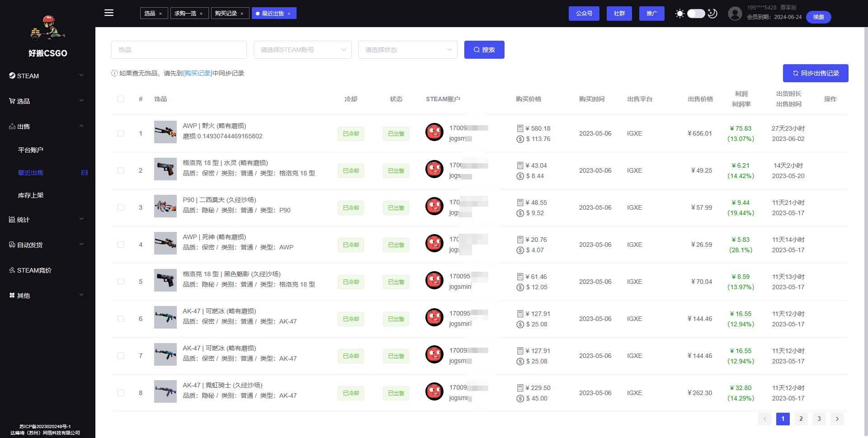Open the user avatar profile icon
The height and width of the screenshot is (438, 868).
(x=735, y=14)
